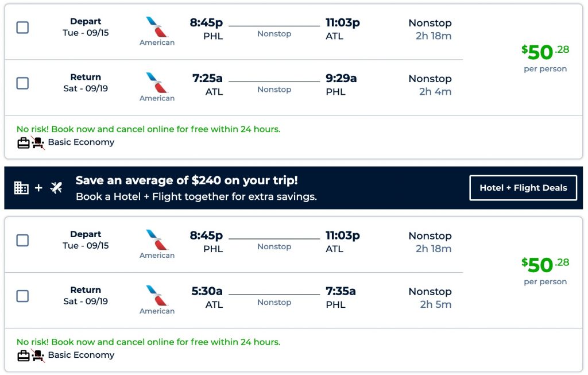The width and height of the screenshot is (588, 375).
Task: Click the American logo on the 5:30a return flight
Action: [157, 295]
